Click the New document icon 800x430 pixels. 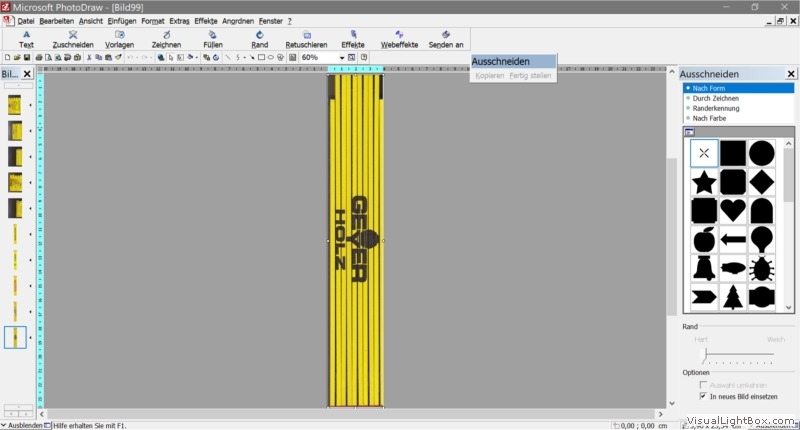[8, 58]
